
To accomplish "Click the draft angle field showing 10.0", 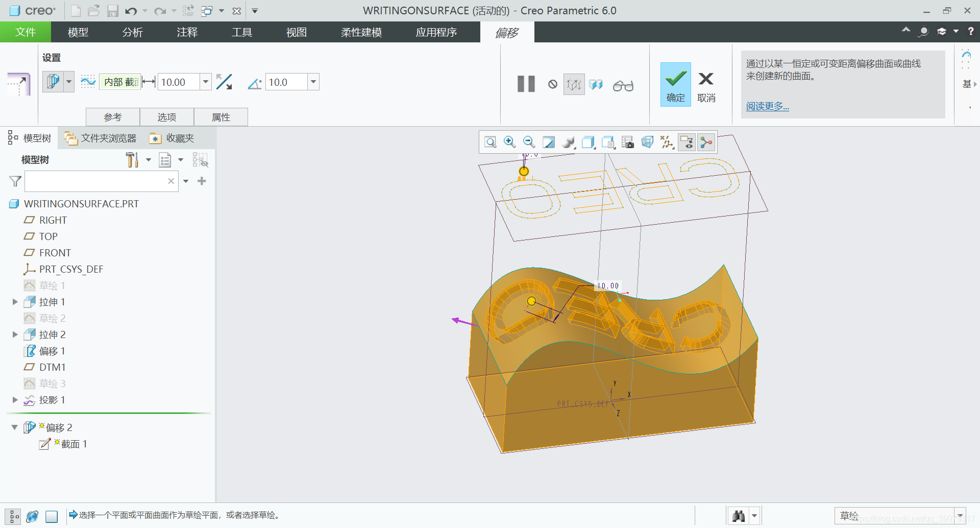I will [287, 82].
